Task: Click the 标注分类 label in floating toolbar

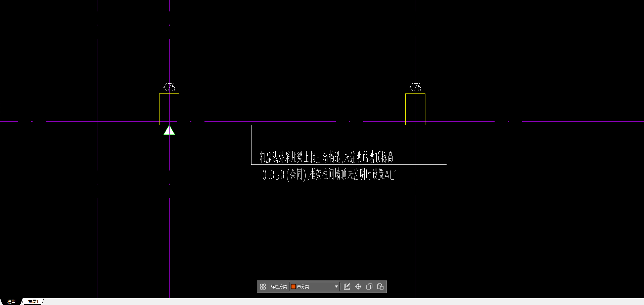Action: click(279, 287)
